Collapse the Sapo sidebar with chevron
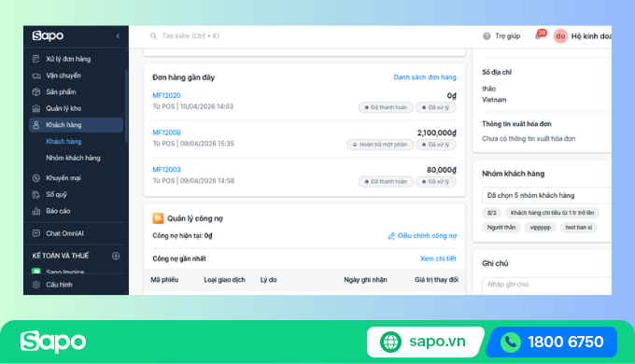Viewport: 635px width, 364px height. tap(118, 36)
